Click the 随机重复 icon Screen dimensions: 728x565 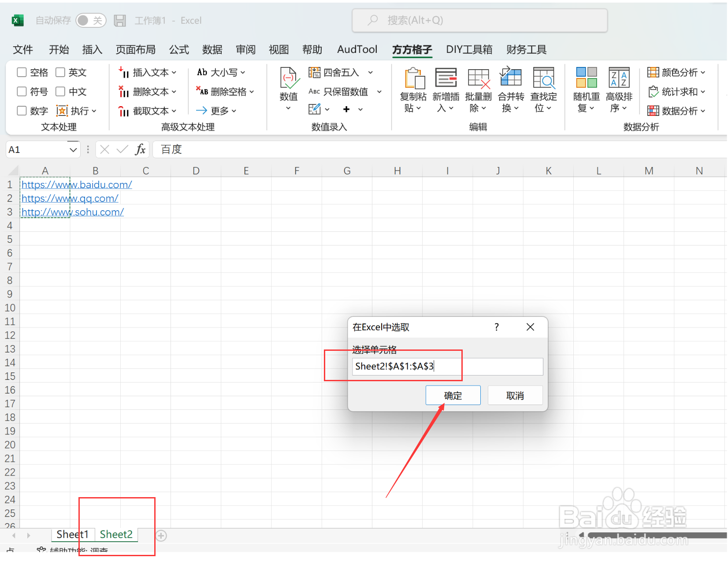point(587,78)
